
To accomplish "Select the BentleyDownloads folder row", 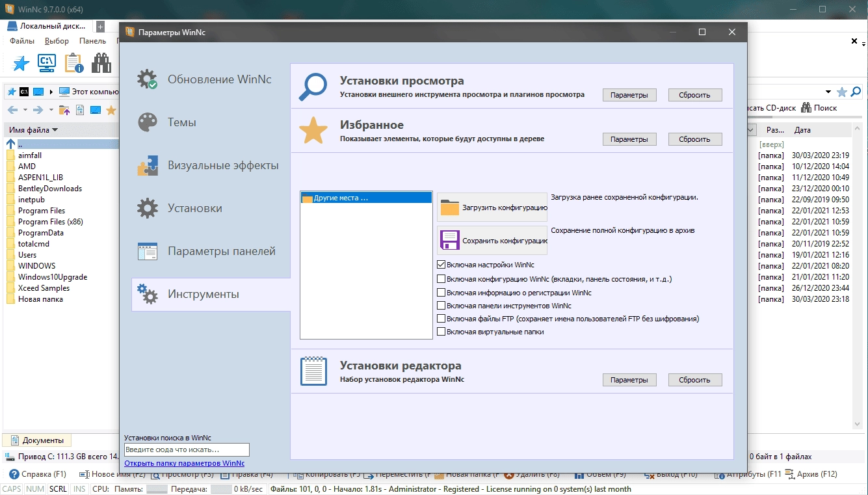I will [50, 189].
